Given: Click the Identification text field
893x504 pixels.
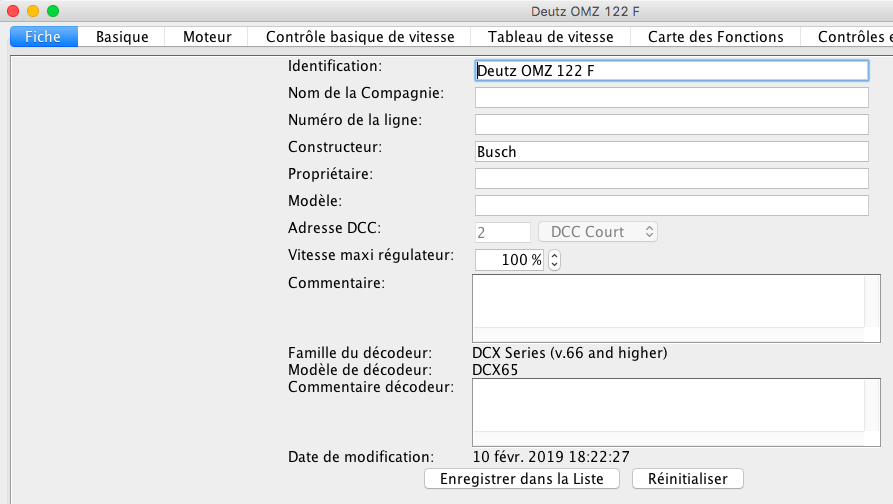Looking at the screenshot, I should [x=671, y=71].
